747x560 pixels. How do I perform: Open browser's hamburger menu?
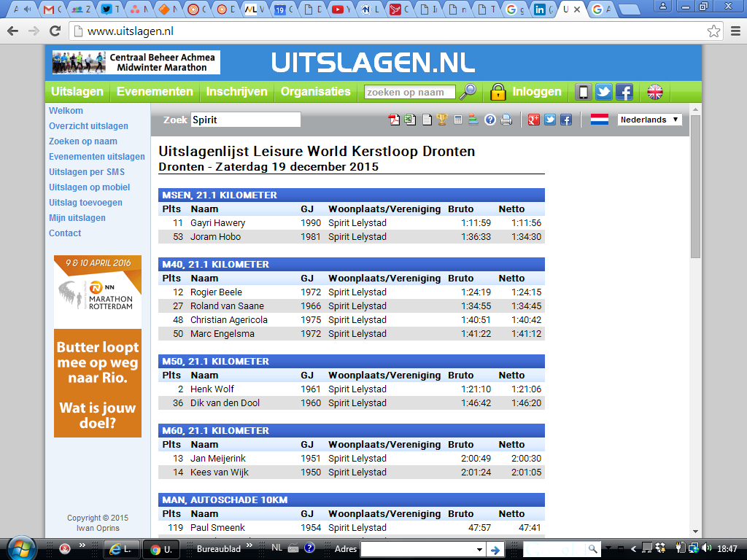click(734, 31)
